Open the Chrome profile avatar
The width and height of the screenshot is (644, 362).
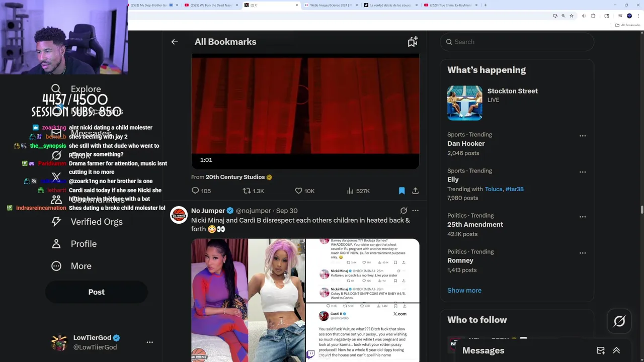click(629, 16)
